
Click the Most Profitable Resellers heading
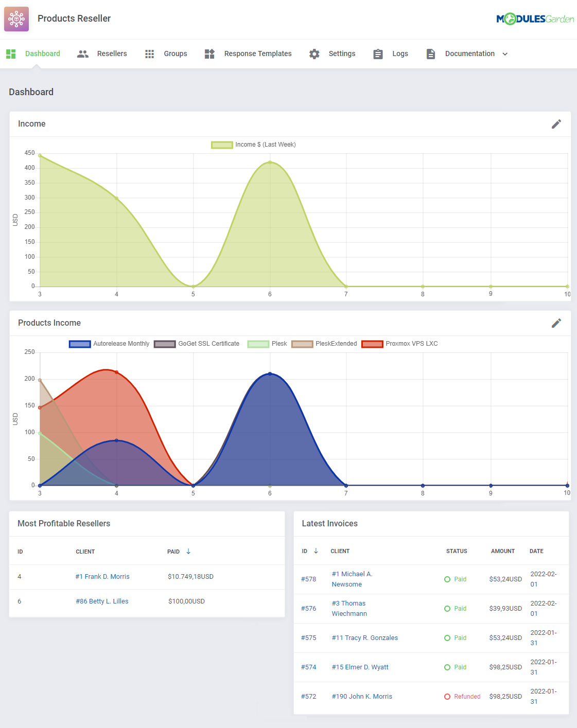[64, 524]
